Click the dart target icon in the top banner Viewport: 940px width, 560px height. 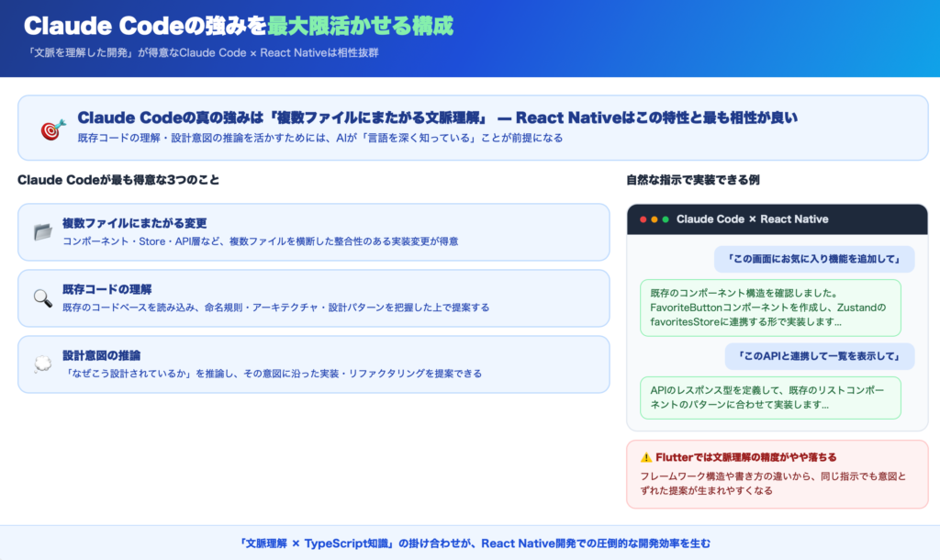coord(53,129)
